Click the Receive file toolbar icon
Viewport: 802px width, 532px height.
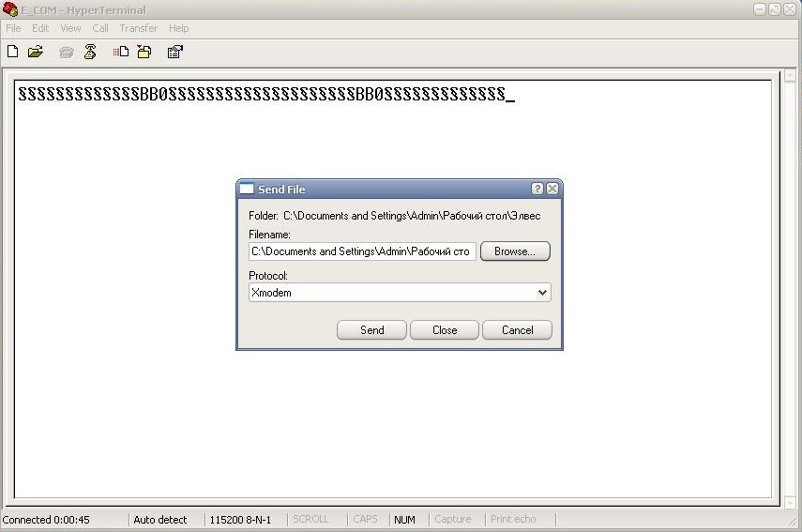pyautogui.click(x=144, y=52)
